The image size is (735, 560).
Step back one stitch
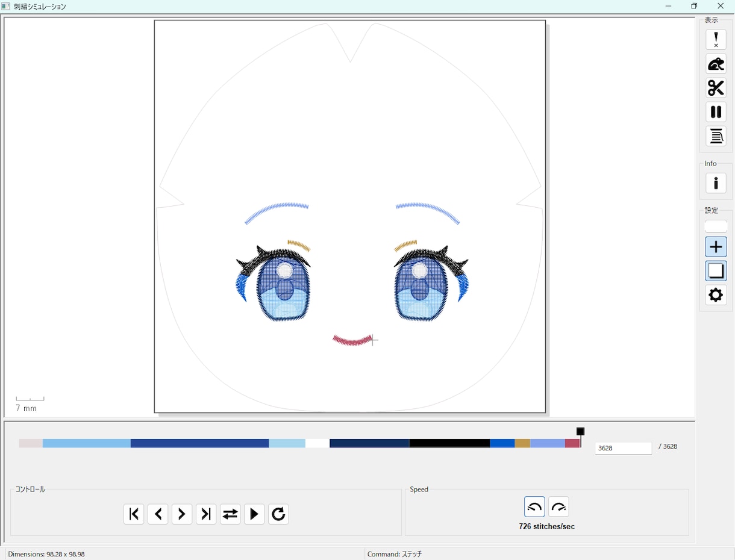pos(158,514)
